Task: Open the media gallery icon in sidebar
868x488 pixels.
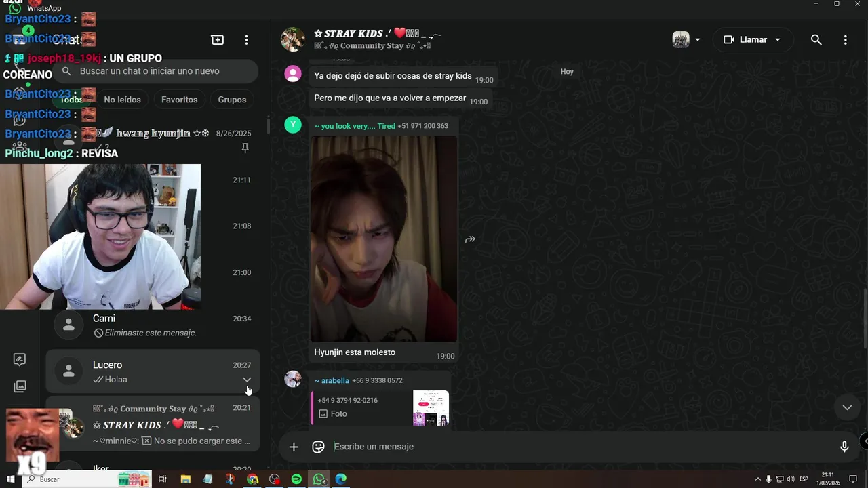Action: [20, 386]
